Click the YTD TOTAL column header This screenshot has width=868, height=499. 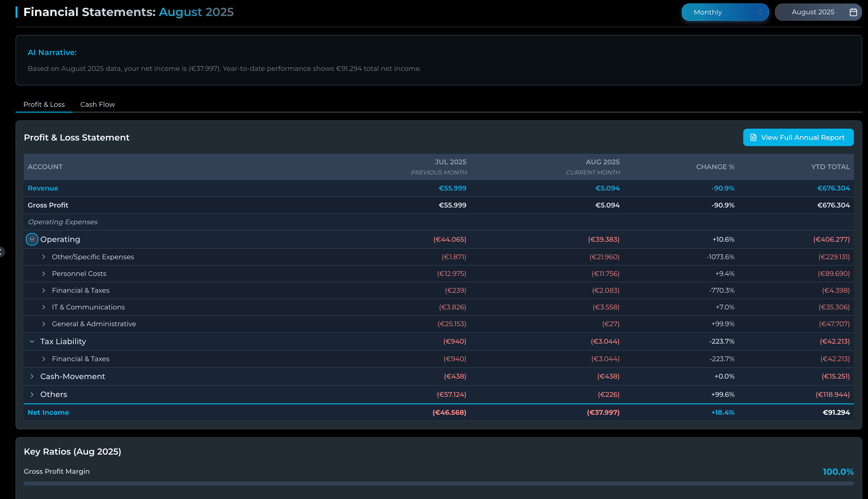830,167
